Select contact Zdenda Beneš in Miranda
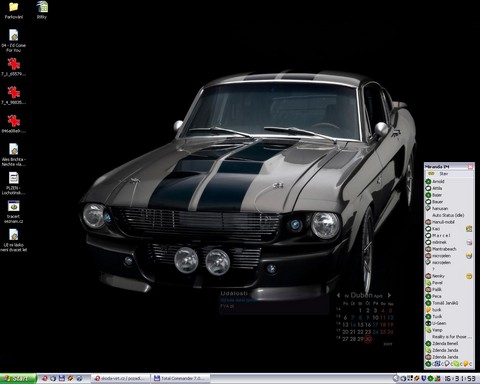Screen dimensions: 480x384 click(x=449, y=343)
